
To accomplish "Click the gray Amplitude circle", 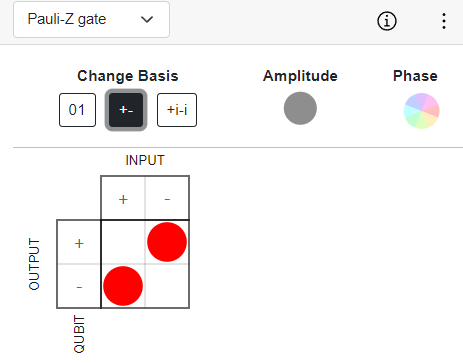I will [300, 108].
